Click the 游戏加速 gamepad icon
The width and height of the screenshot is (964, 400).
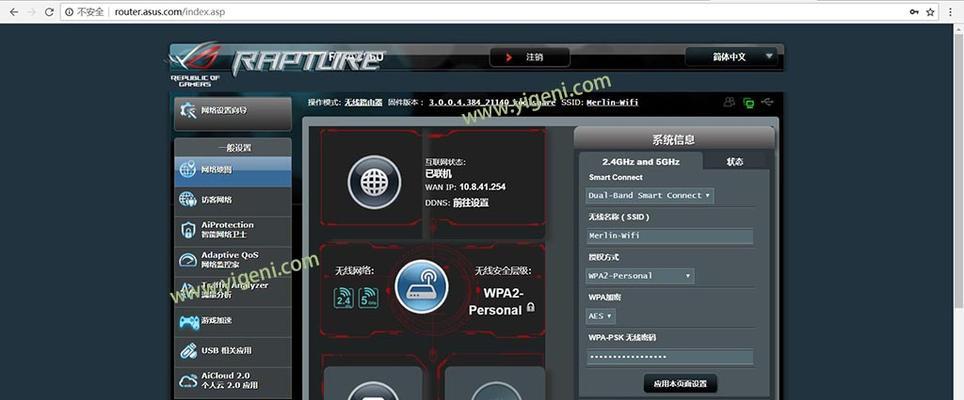(188, 321)
